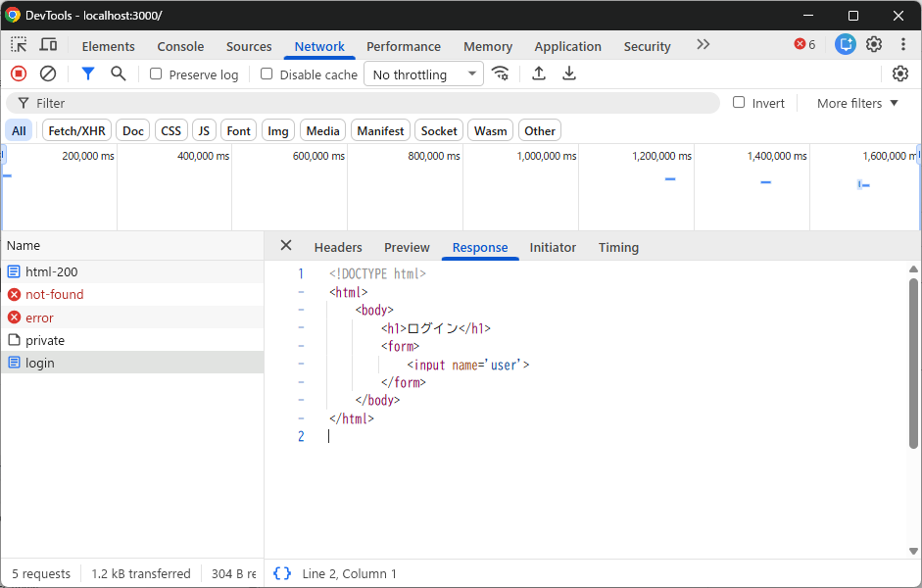Open the Headers tab
This screenshot has width=922, height=588.
click(338, 248)
